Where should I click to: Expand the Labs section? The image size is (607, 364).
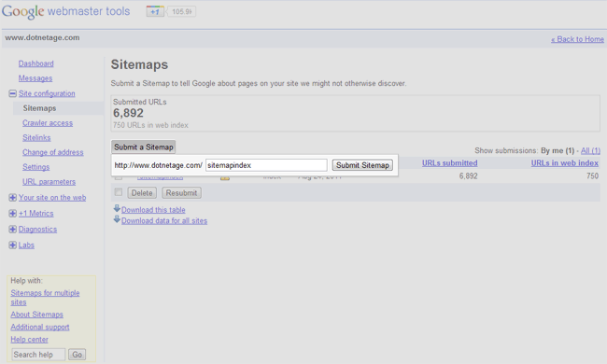point(13,245)
